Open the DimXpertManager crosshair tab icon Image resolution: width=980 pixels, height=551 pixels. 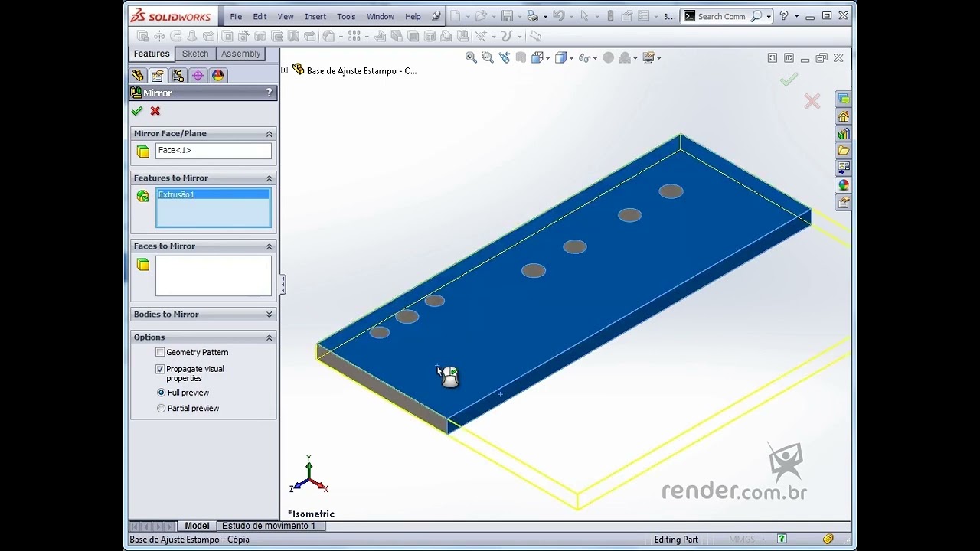(198, 75)
